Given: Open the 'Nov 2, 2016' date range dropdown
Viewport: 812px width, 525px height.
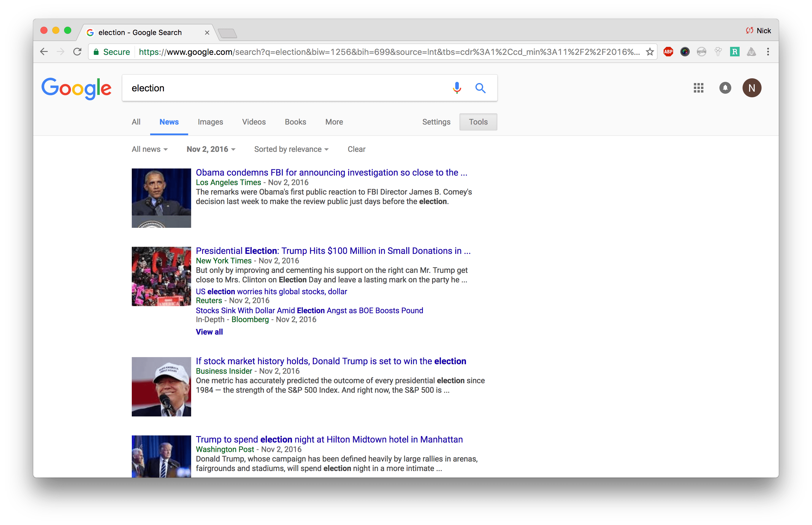Looking at the screenshot, I should click(210, 149).
